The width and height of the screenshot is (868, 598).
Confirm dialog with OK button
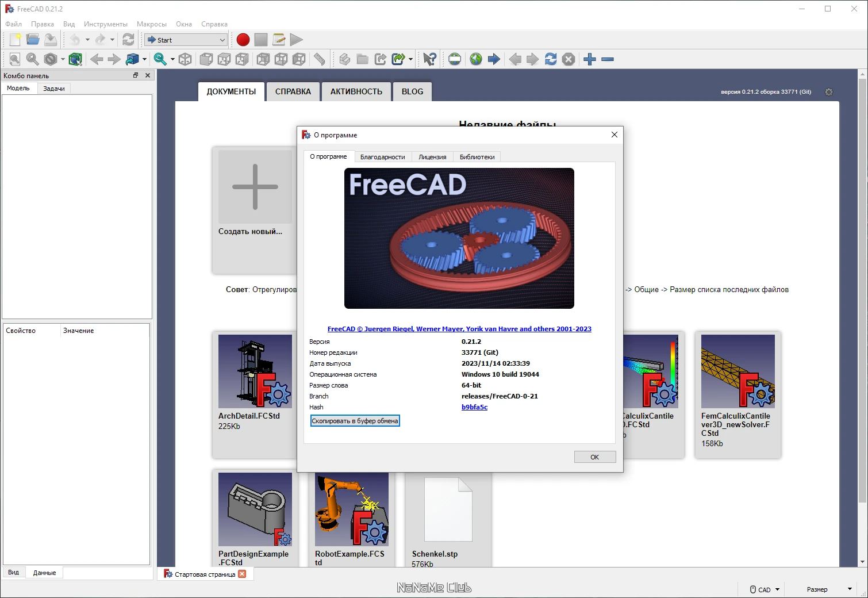pos(595,457)
